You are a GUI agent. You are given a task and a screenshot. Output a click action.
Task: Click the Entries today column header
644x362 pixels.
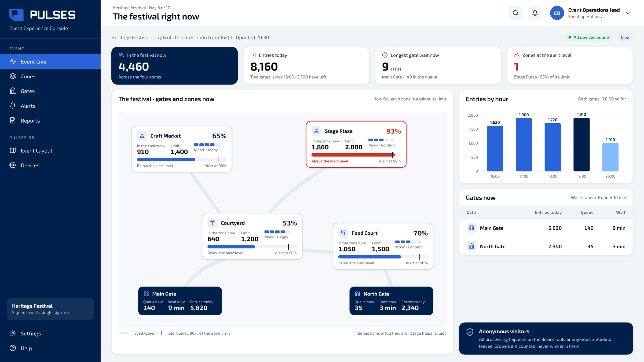(548, 212)
